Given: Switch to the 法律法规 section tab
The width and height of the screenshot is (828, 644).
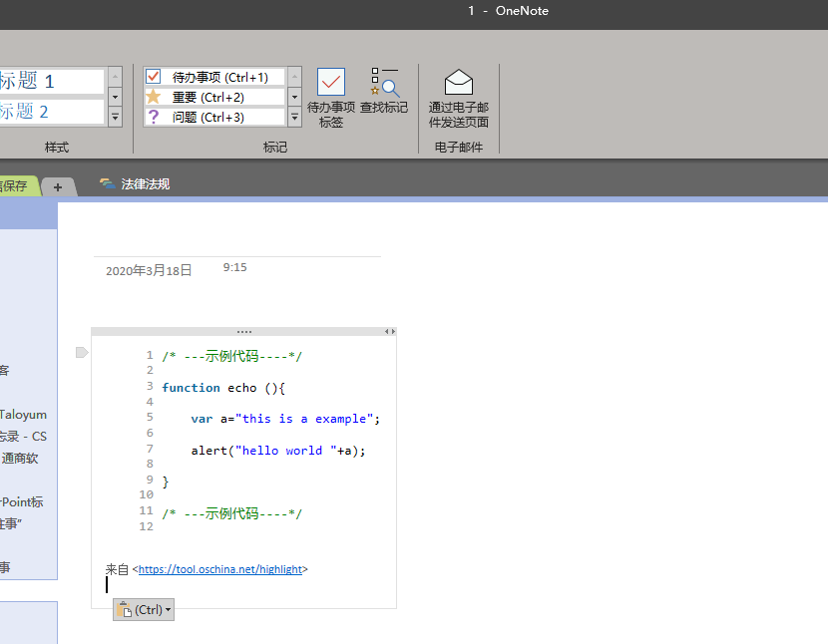Looking at the screenshot, I should pos(145,184).
